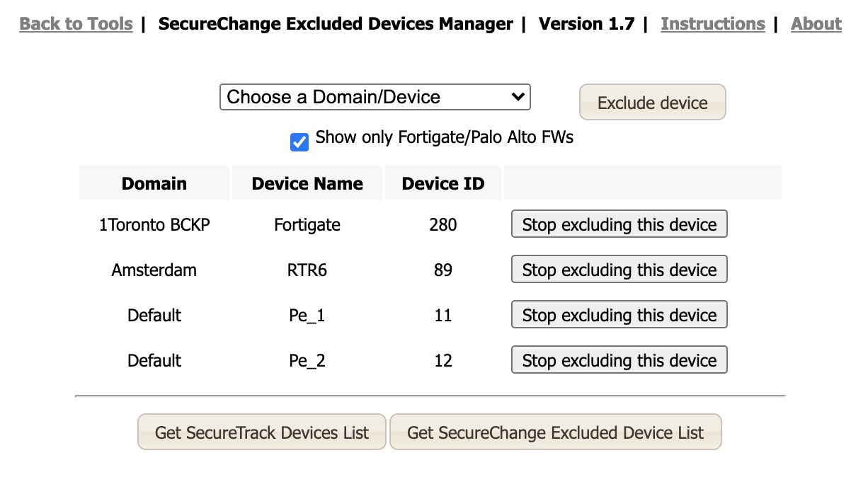Click the Pe_2 device name cell

coord(307,360)
